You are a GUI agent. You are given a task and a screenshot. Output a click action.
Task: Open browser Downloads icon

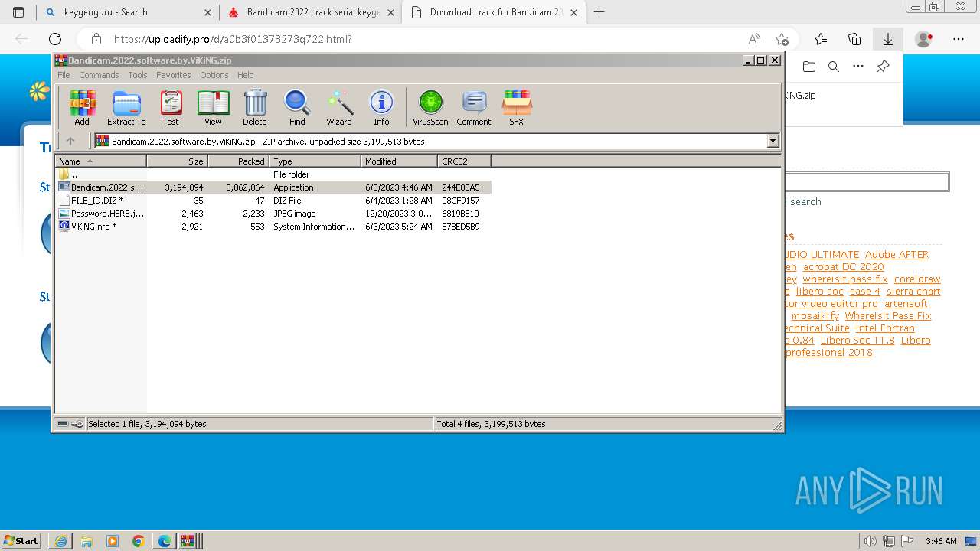(887, 39)
